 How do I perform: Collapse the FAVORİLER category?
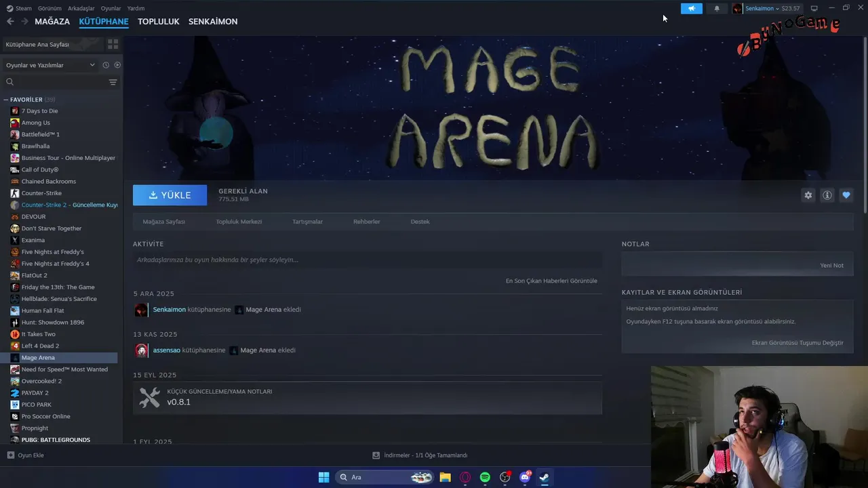(6, 100)
